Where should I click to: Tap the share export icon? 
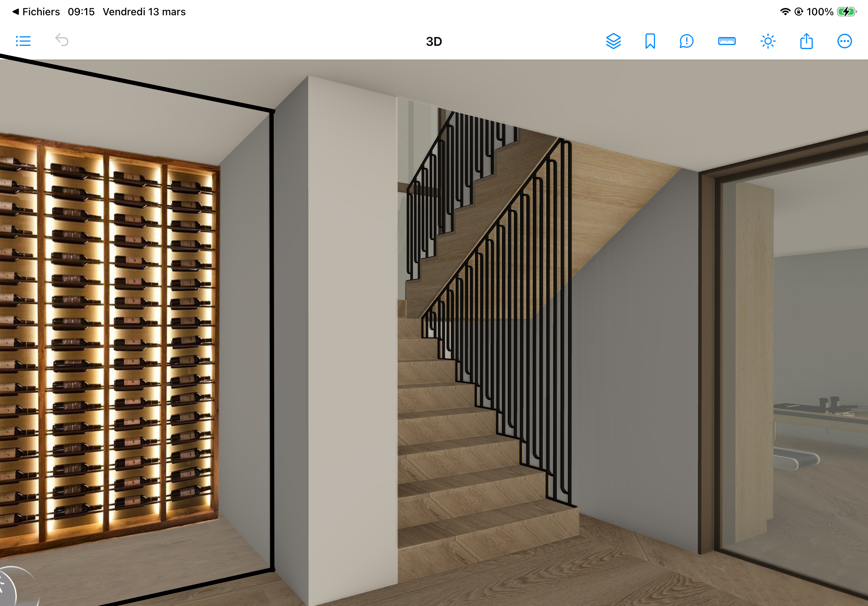click(806, 41)
